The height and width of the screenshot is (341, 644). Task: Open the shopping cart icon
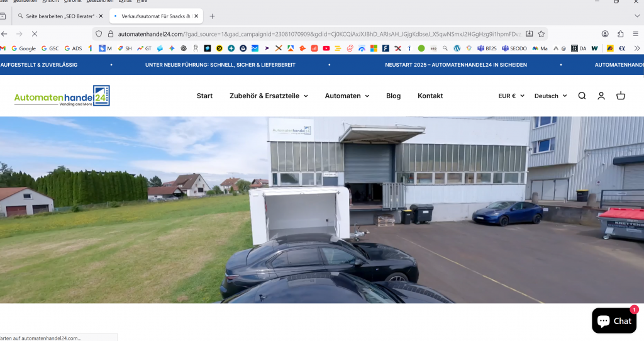pyautogui.click(x=621, y=96)
